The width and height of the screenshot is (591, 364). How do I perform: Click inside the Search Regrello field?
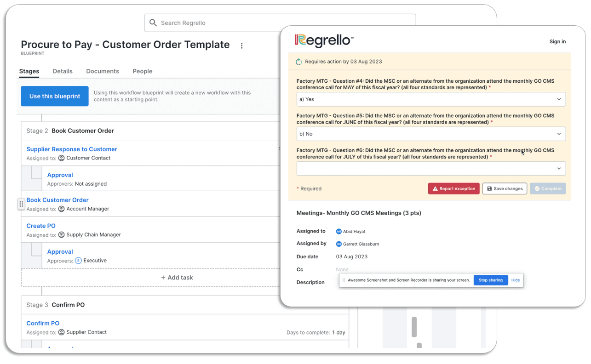(x=280, y=23)
